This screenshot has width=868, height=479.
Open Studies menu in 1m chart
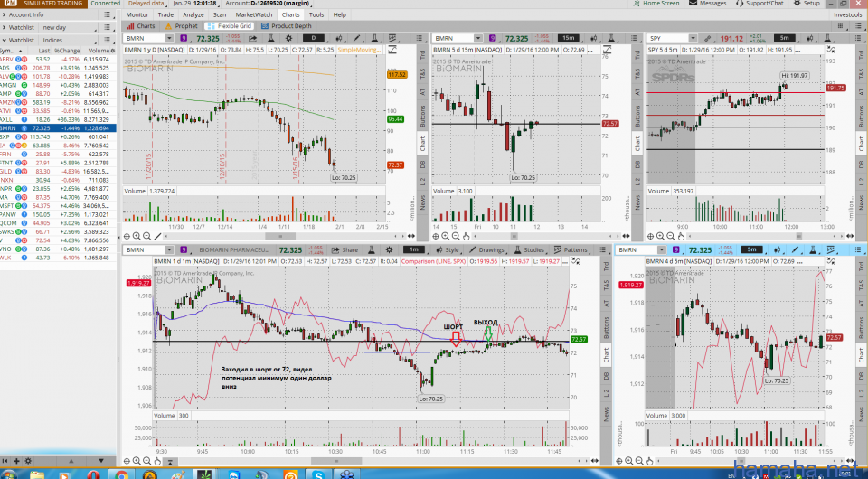click(x=529, y=250)
